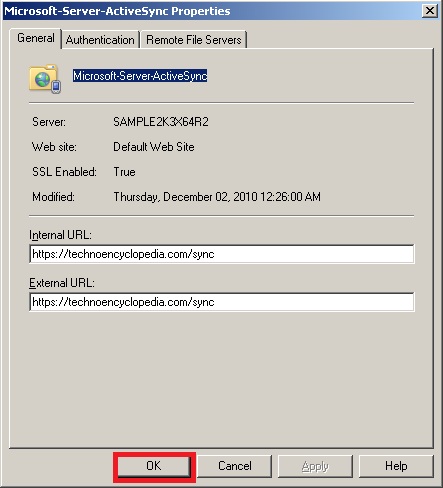Click the SSL Enabled value True
This screenshot has height=488, width=443.
[124, 172]
